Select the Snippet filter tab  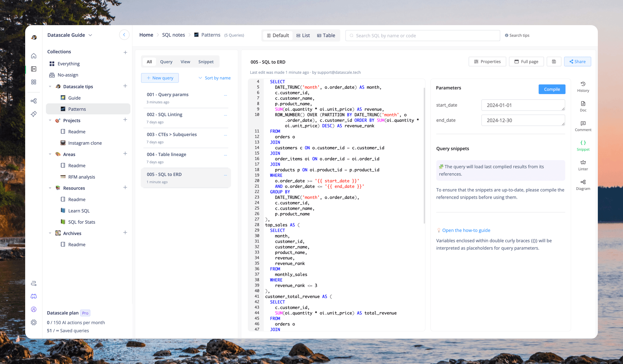pyautogui.click(x=206, y=61)
